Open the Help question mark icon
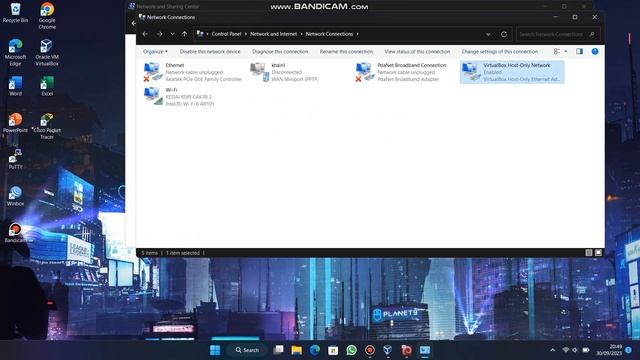 point(595,51)
